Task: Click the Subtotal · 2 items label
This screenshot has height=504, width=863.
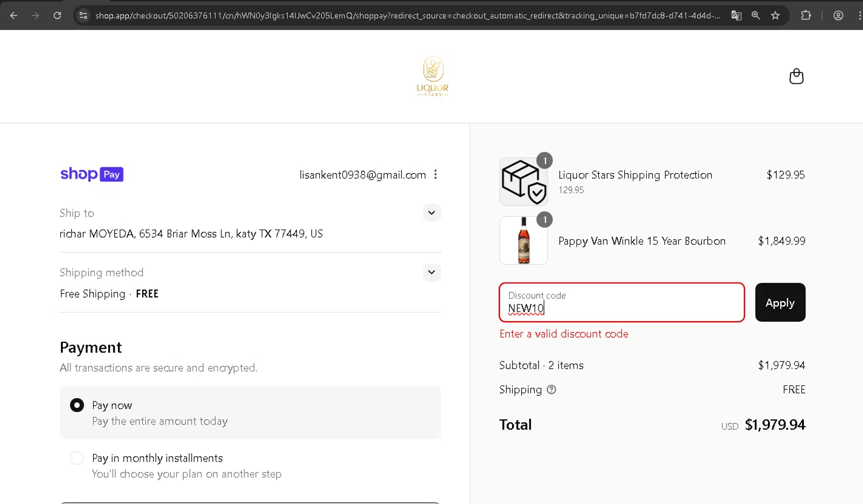Action: (x=541, y=365)
